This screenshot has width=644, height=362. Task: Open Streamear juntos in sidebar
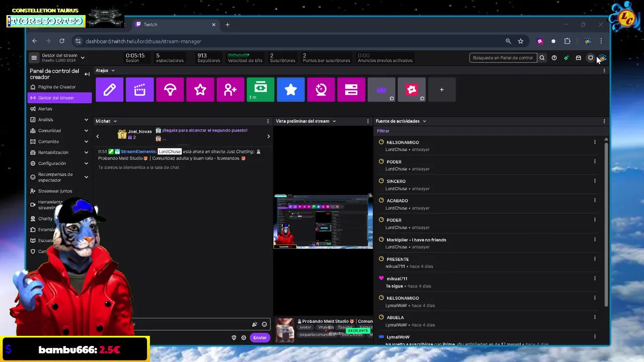click(x=59, y=191)
